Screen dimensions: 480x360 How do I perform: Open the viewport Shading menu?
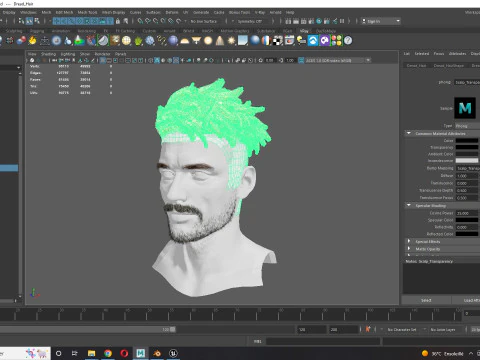48,54
